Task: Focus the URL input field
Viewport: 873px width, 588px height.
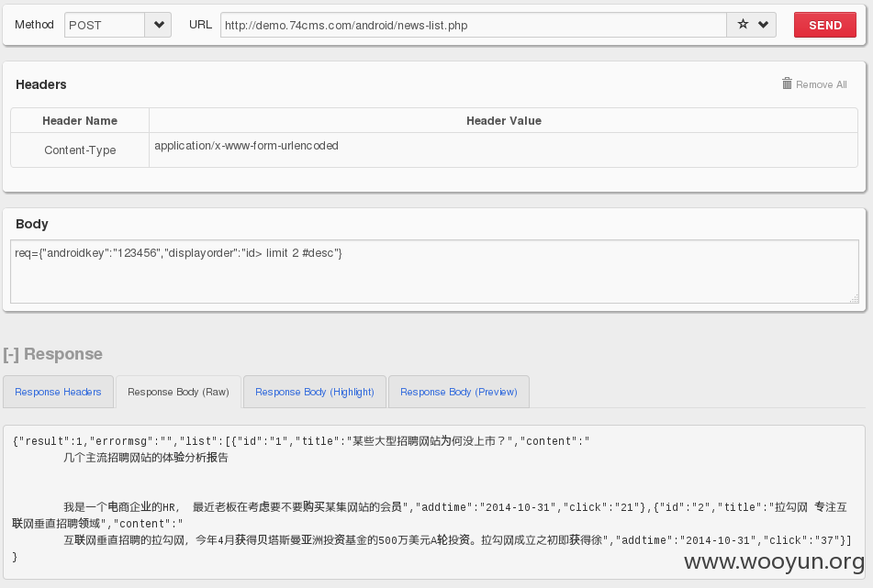Action: tap(474, 25)
